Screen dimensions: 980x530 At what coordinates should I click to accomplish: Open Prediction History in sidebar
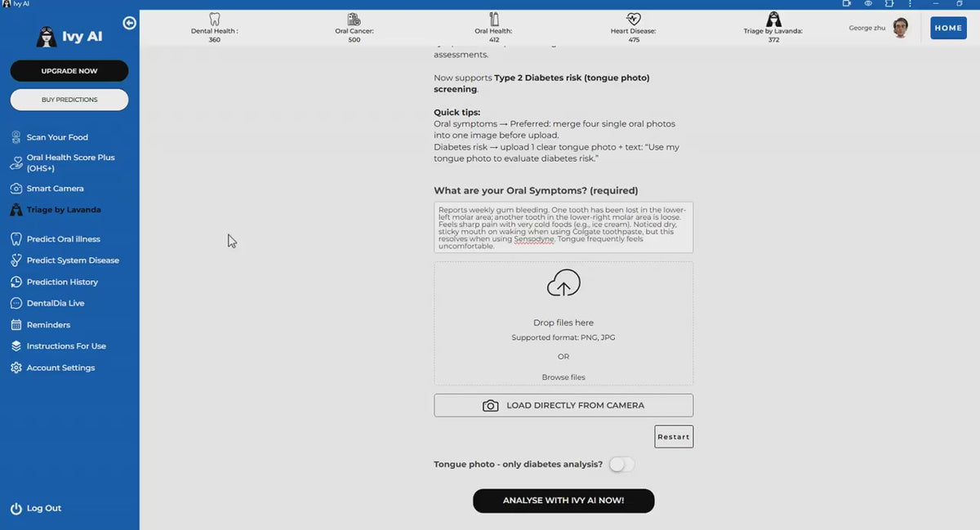pos(62,282)
